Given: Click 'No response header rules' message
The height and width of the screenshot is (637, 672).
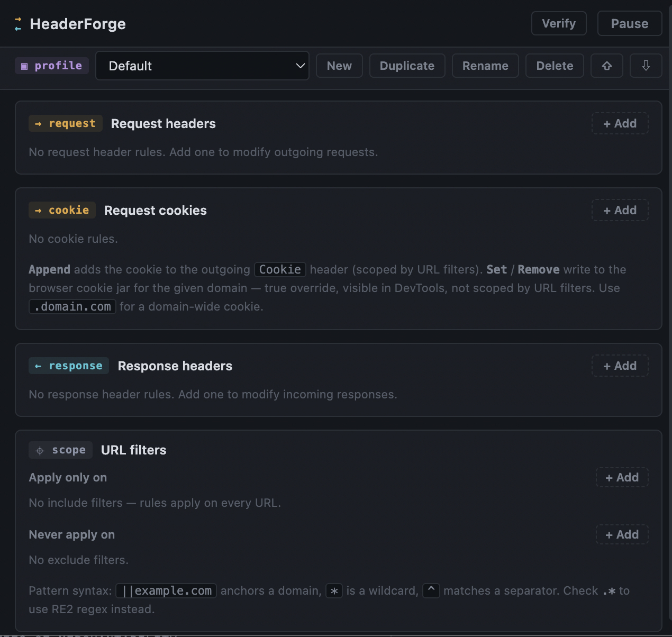Looking at the screenshot, I should [213, 394].
